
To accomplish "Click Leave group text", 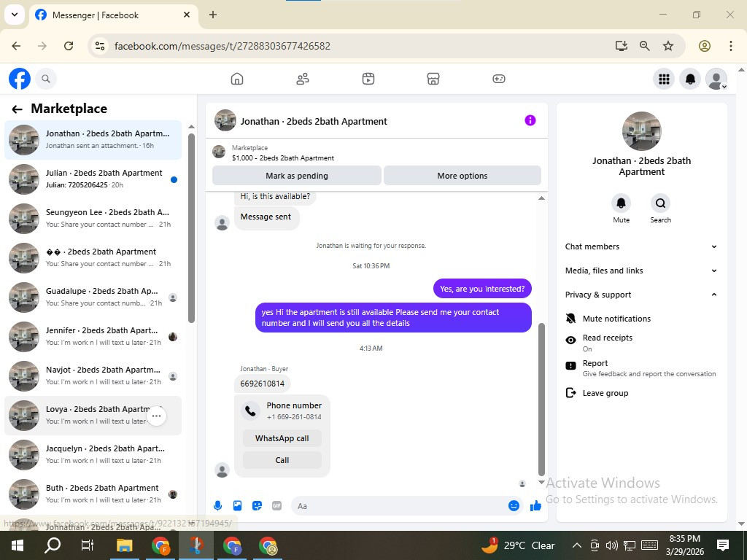I will tap(605, 393).
